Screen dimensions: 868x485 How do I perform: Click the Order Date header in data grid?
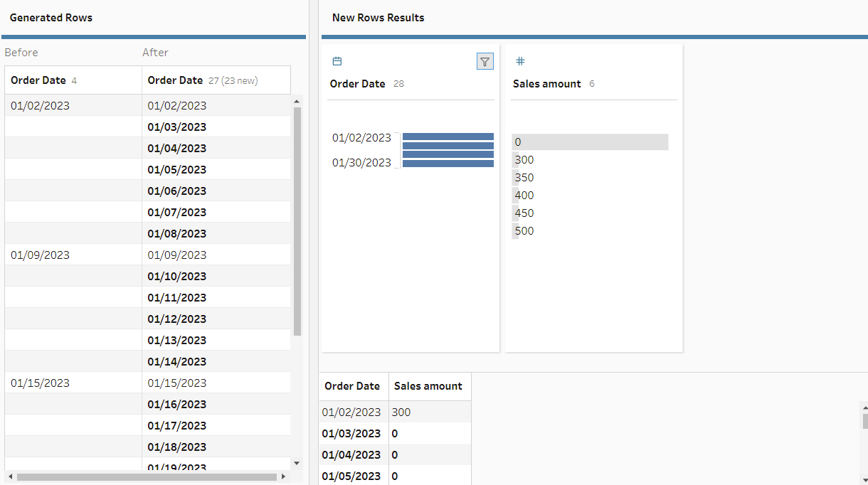pos(352,386)
